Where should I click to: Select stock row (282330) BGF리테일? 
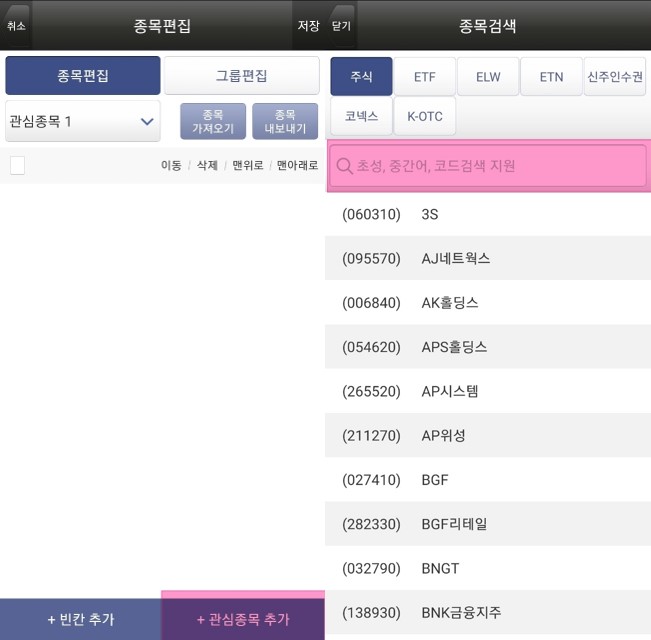click(488, 524)
